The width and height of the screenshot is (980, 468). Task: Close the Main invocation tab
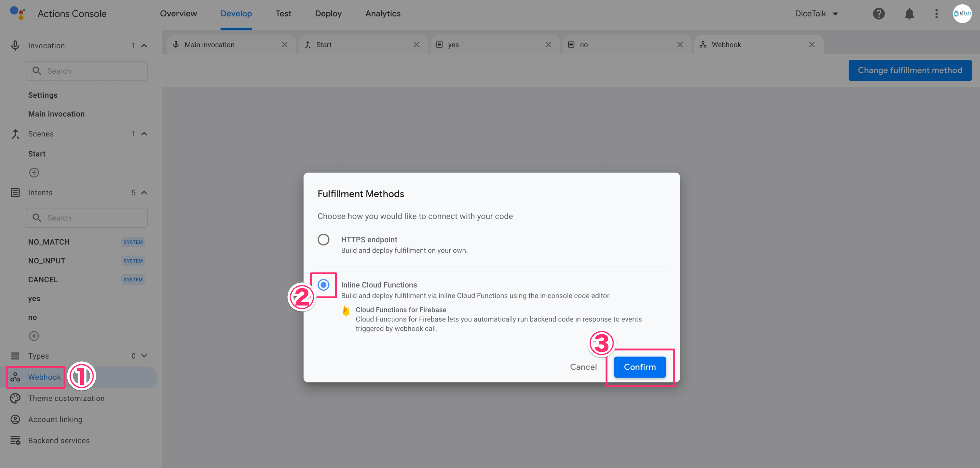[285, 44]
